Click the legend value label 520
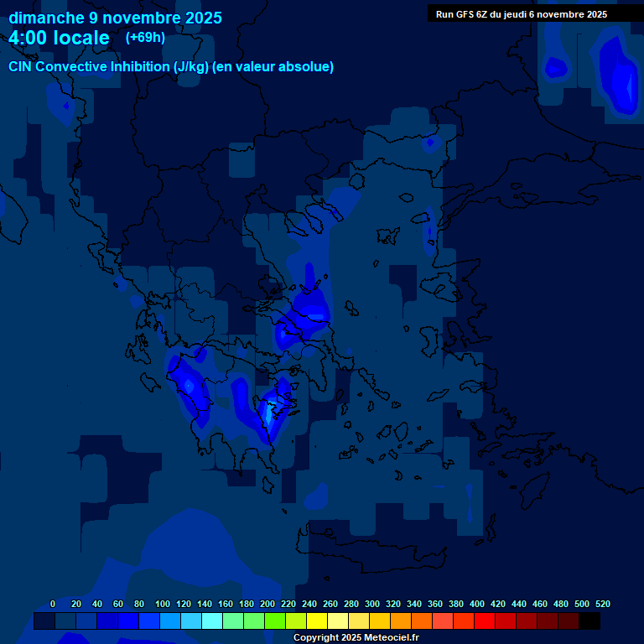Screen dimensions: 644x644 point(602,604)
